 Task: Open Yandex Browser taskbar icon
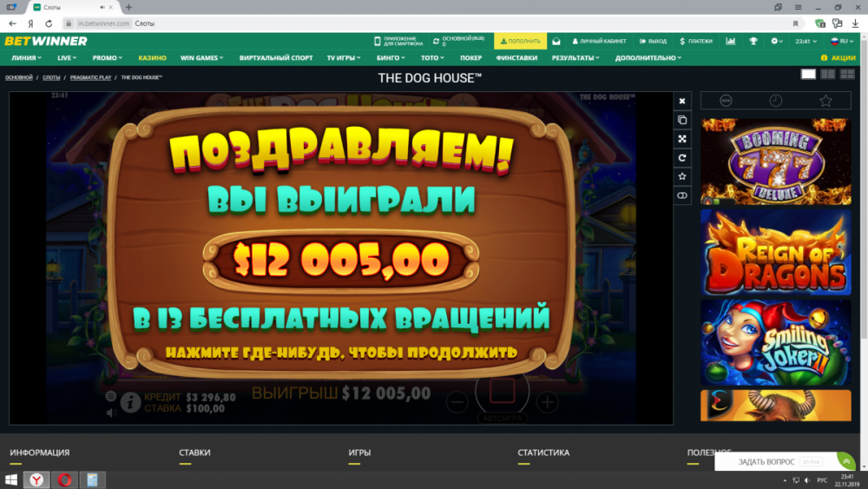(x=36, y=479)
